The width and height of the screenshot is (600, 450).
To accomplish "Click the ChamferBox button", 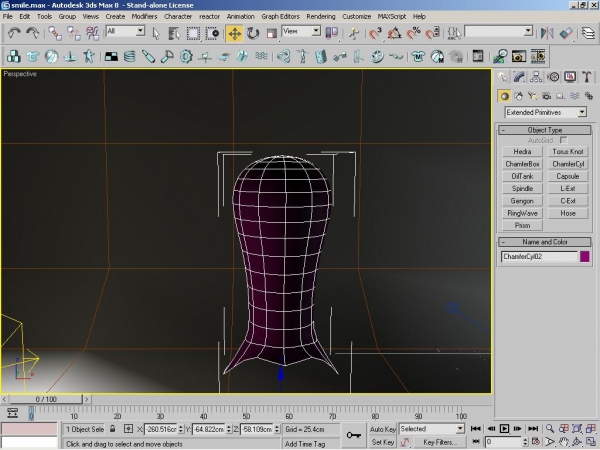I will tap(522, 164).
